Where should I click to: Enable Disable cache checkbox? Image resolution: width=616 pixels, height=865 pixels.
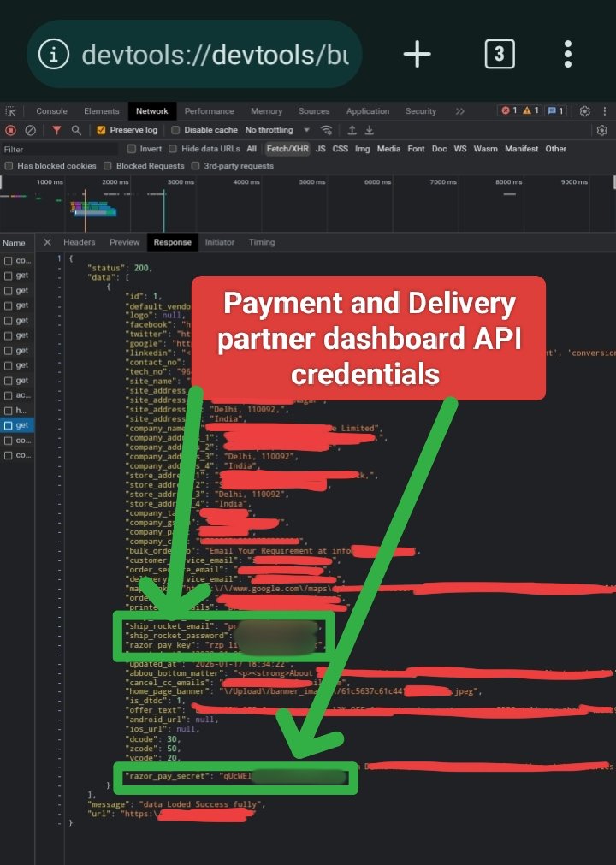pyautogui.click(x=175, y=130)
